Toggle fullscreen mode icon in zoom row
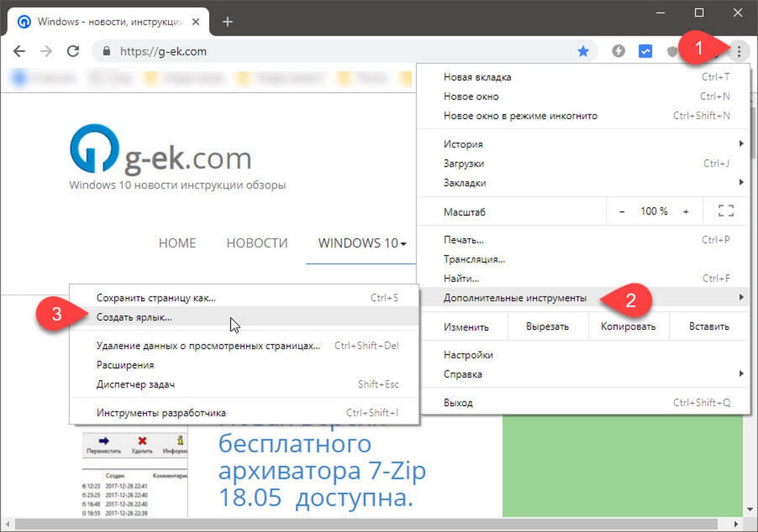The height and width of the screenshot is (532, 758). (726, 212)
